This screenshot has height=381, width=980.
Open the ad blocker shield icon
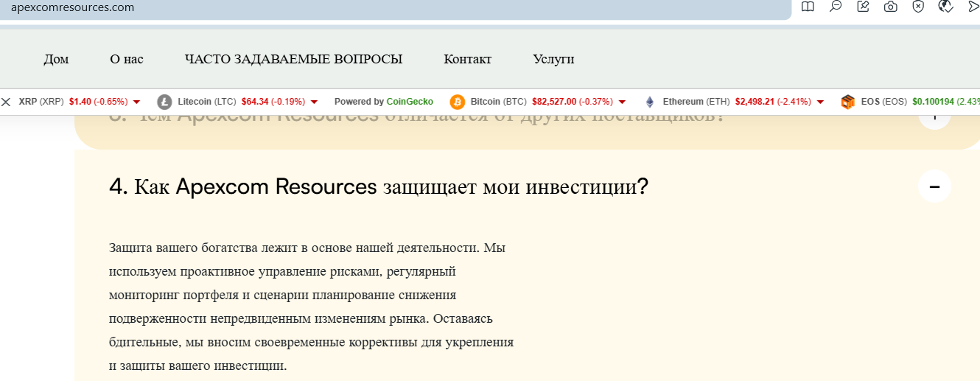[918, 7]
